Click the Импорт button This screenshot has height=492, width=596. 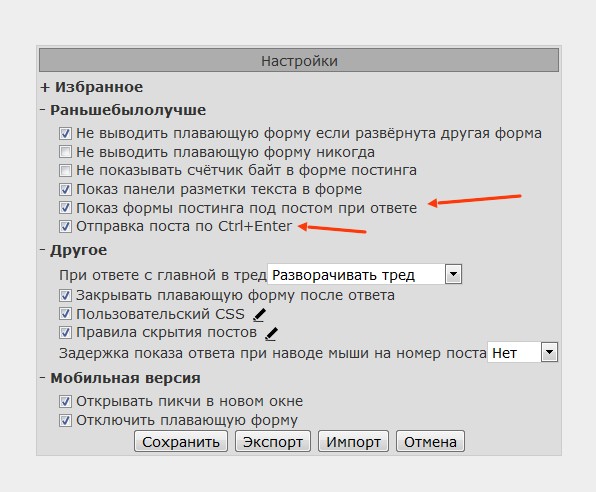[x=353, y=441]
